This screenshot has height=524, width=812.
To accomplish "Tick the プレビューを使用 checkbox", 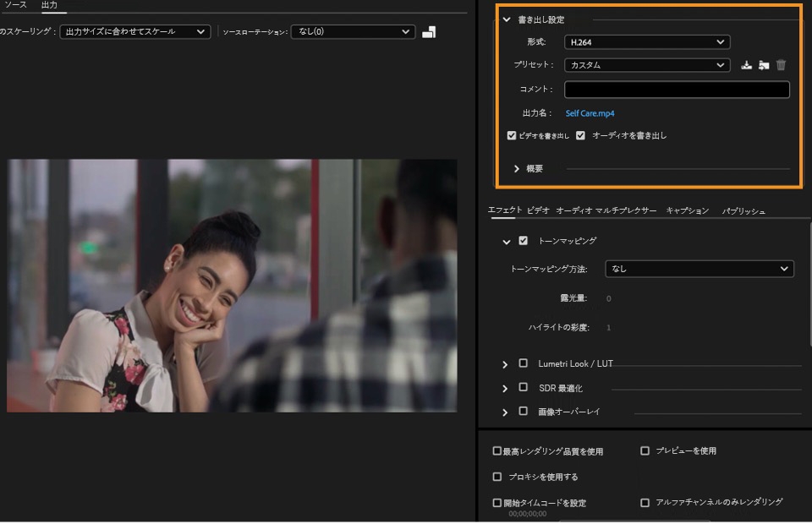I will pos(645,451).
